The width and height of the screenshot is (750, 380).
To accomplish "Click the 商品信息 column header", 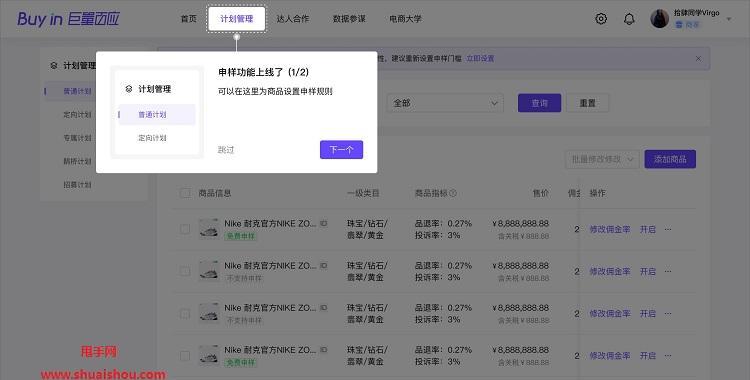I will pyautogui.click(x=215, y=193).
